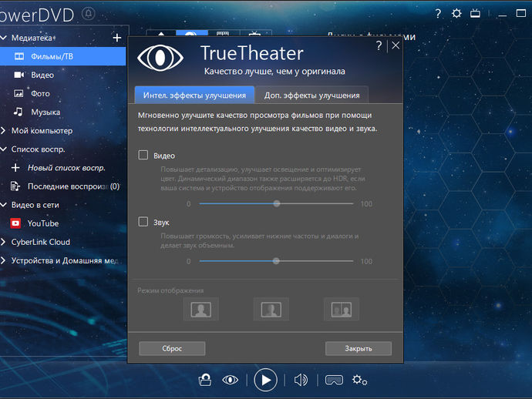Screen dimensions: 532x399
Task: Select the split-screen display mode
Action: click(342, 309)
